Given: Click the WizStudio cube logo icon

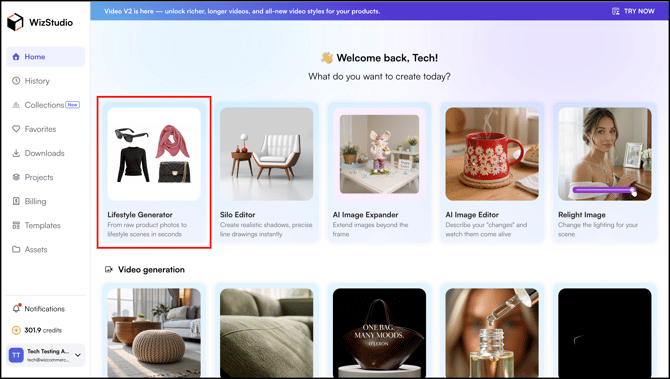Looking at the screenshot, I should click(x=15, y=22).
